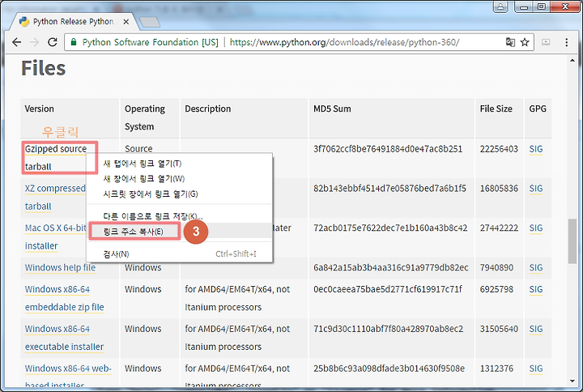
Task: Open SIG link for Gzipped source tarball
Action: click(536, 149)
